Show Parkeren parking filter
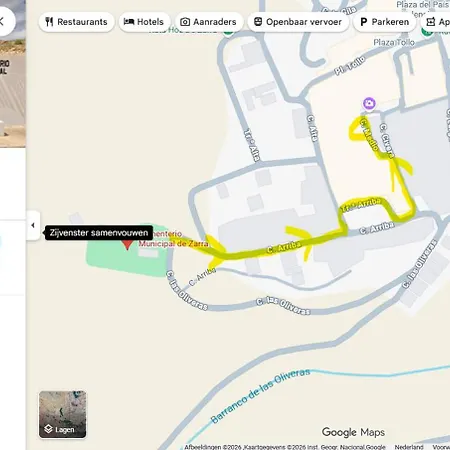The image size is (450, 450). 385,22
